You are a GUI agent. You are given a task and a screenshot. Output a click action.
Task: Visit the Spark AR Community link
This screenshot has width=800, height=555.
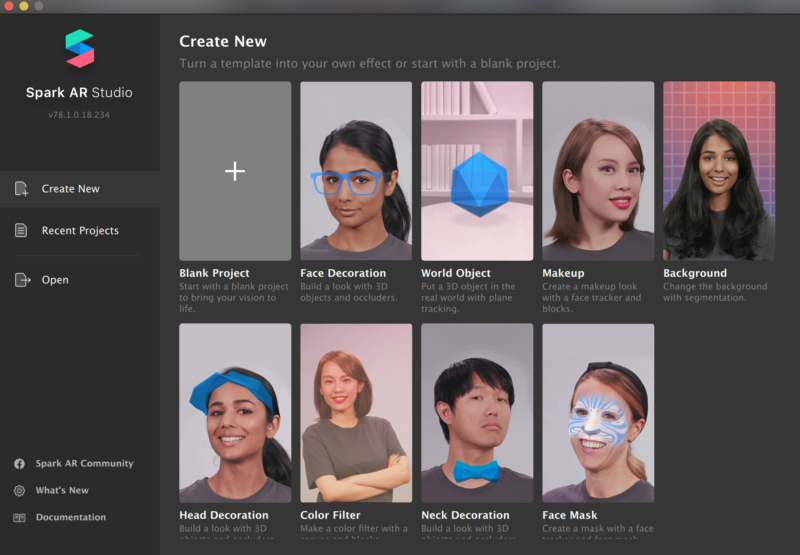(x=84, y=464)
